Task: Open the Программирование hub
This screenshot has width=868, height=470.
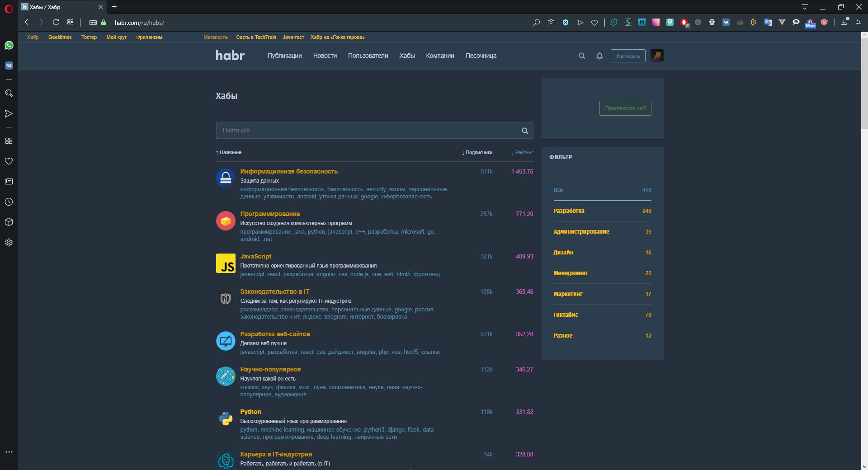Action: click(x=270, y=214)
